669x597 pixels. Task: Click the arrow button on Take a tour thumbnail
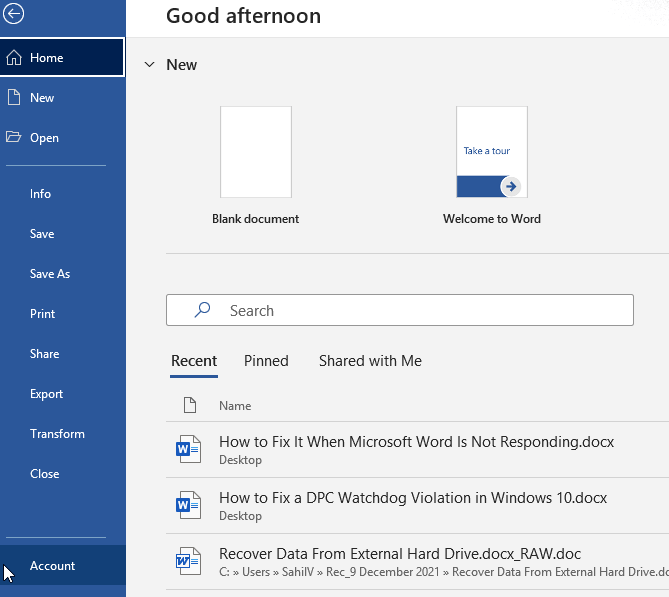point(511,186)
